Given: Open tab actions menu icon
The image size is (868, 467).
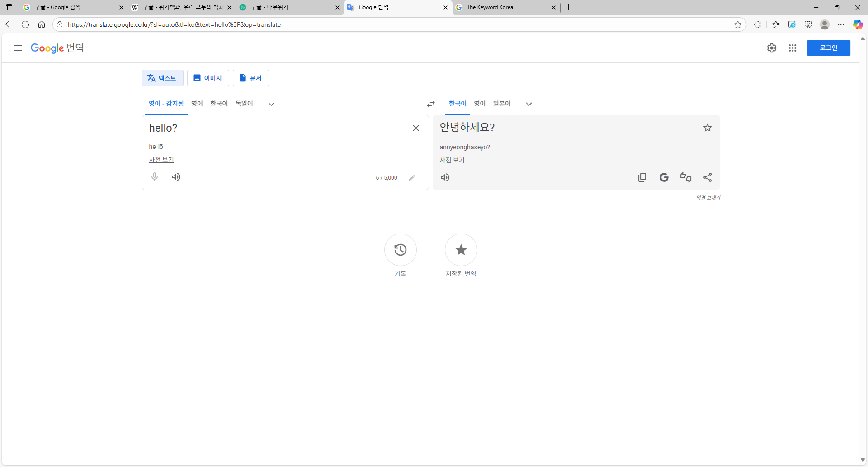Looking at the screenshot, I should coord(9,7).
